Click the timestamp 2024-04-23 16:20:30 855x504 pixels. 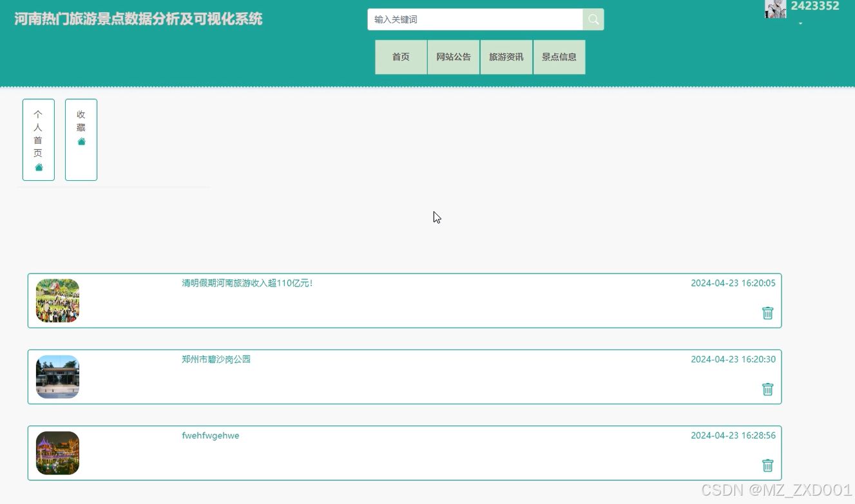pyautogui.click(x=733, y=359)
